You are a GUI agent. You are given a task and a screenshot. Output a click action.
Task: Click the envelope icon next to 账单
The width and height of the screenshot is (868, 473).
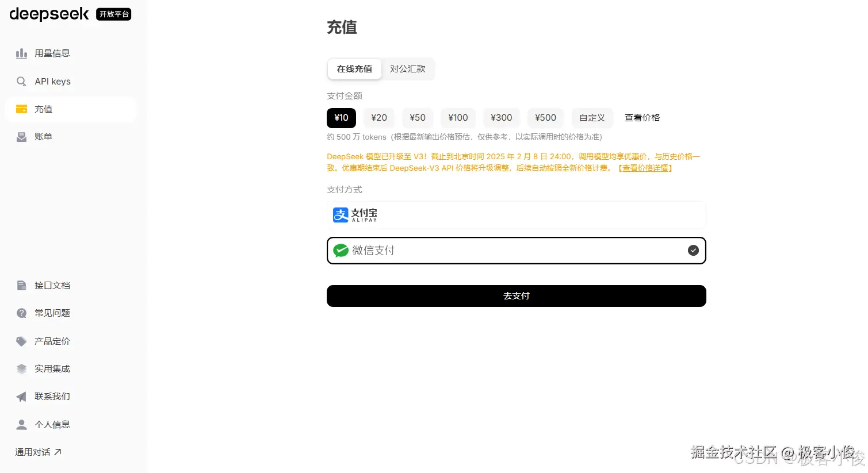pos(21,137)
